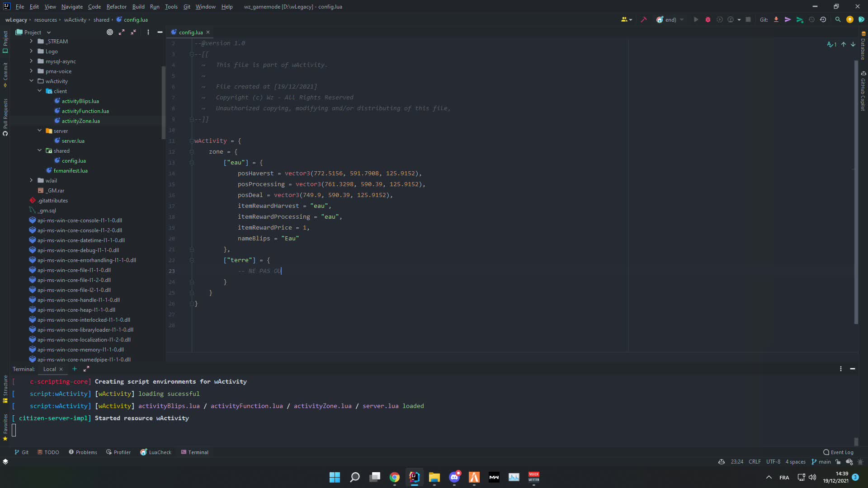Image resolution: width=868 pixels, height=488 pixels.
Task: Open the GitHub Copilot side panel
Action: click(x=863, y=92)
